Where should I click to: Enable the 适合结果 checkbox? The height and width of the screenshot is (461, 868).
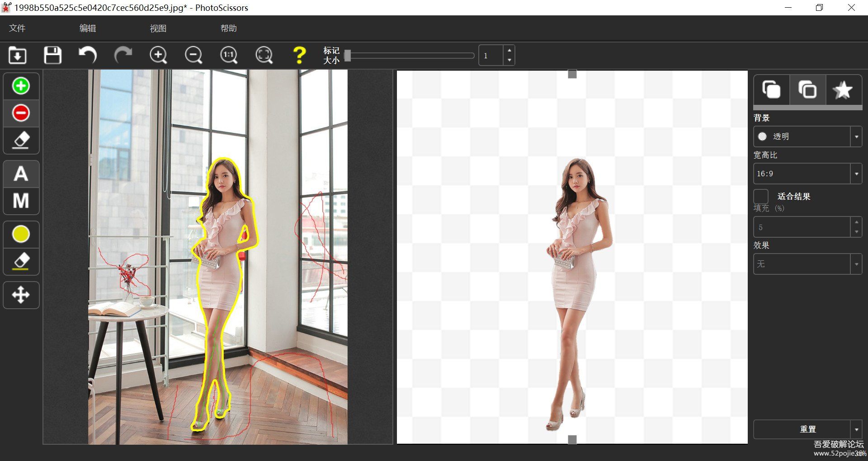point(761,197)
